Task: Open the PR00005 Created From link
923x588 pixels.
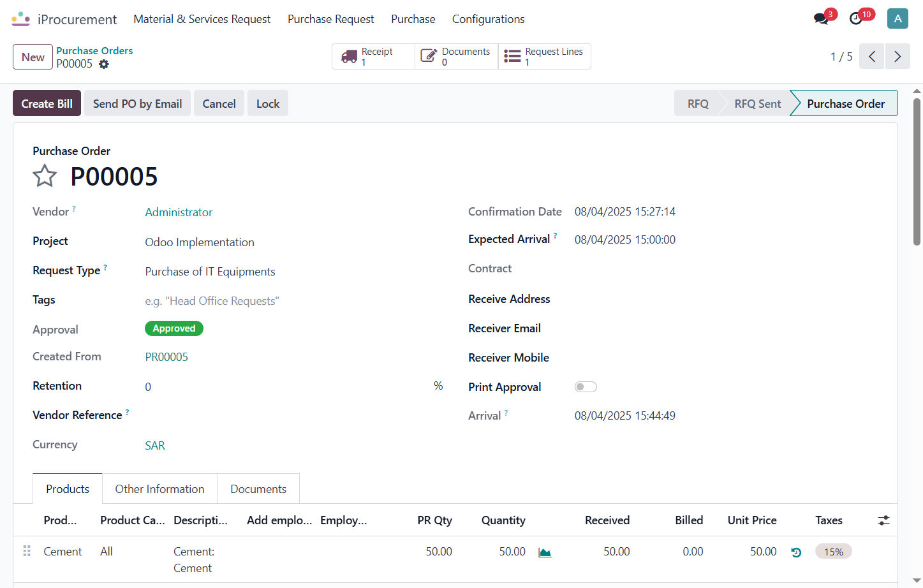Action: click(166, 357)
